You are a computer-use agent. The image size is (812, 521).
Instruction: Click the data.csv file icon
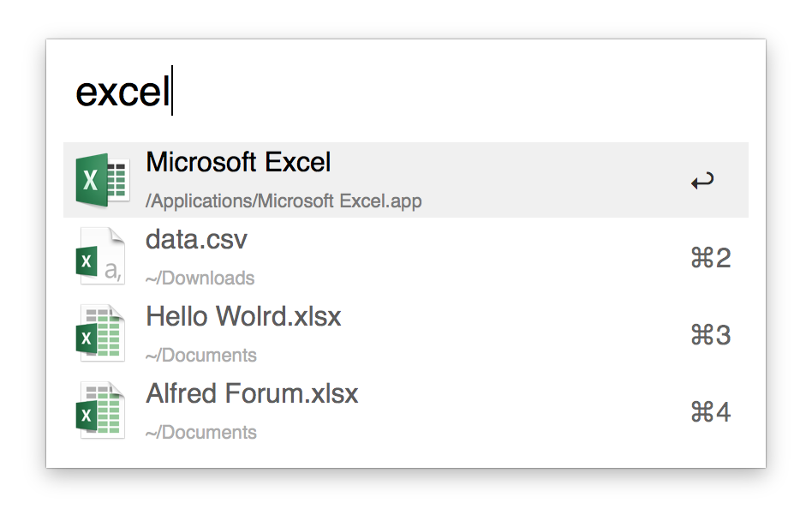tap(101, 256)
